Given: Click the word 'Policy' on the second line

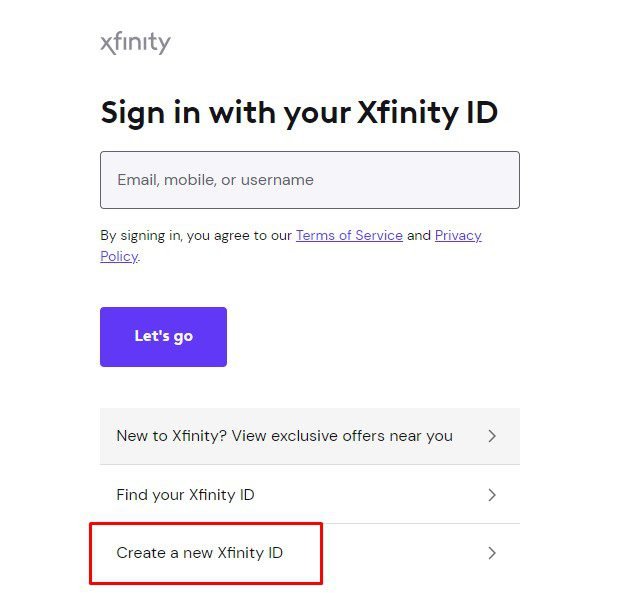Looking at the screenshot, I should (x=118, y=257).
